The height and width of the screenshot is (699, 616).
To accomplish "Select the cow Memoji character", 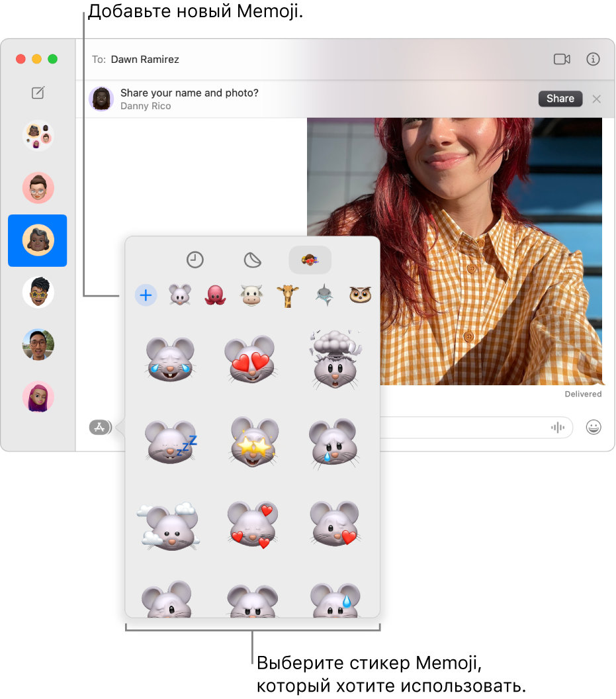I will point(251,295).
